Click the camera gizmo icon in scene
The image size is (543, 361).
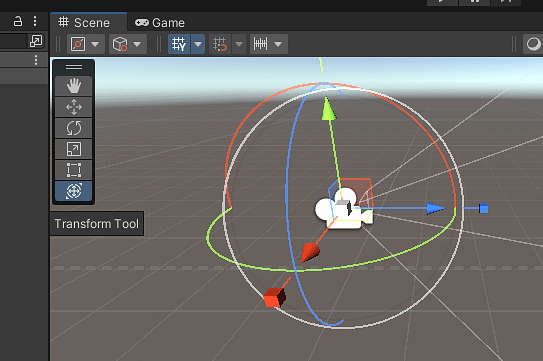pos(344,209)
